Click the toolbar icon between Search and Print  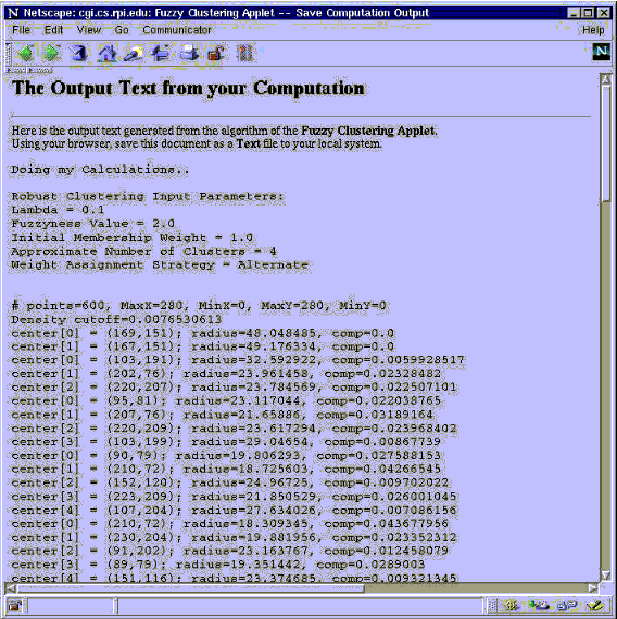[x=161, y=53]
